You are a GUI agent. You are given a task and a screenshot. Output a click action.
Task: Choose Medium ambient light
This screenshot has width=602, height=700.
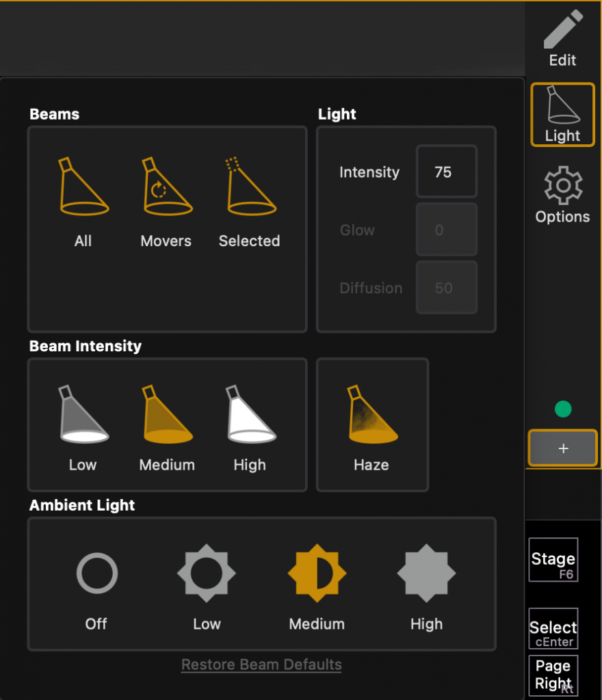[317, 574]
